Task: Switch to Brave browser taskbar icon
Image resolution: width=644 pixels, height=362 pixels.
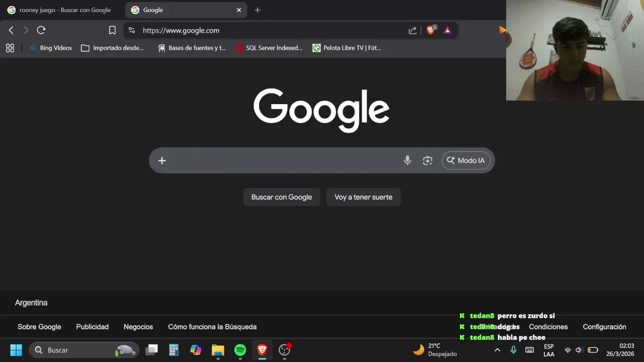Action: [x=262, y=350]
